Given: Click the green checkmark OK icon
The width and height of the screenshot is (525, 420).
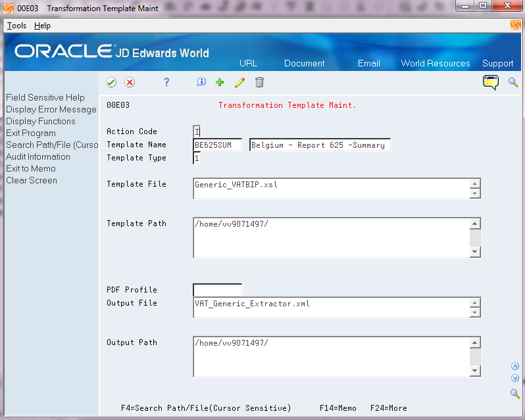Looking at the screenshot, I should 111,82.
